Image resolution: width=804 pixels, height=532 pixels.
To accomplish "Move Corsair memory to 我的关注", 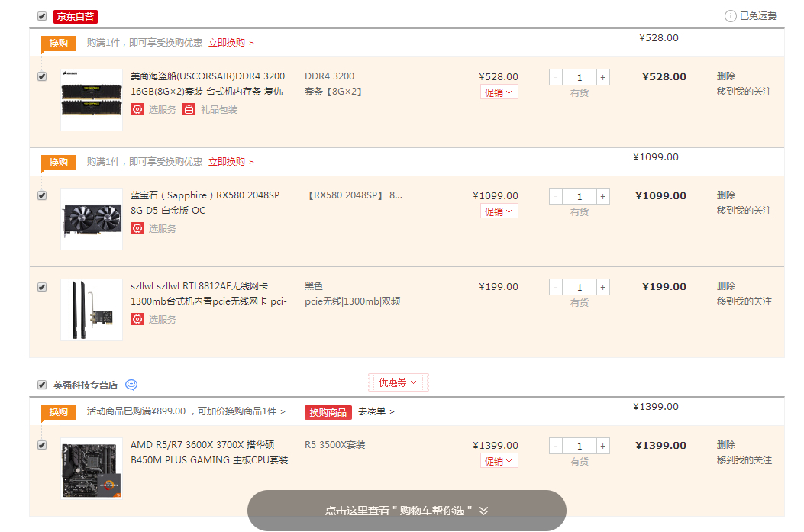I will tap(744, 92).
